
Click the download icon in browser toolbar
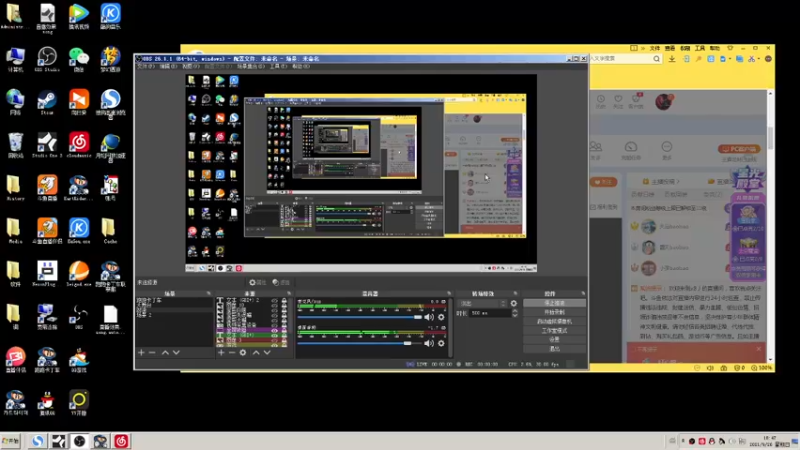point(672,59)
